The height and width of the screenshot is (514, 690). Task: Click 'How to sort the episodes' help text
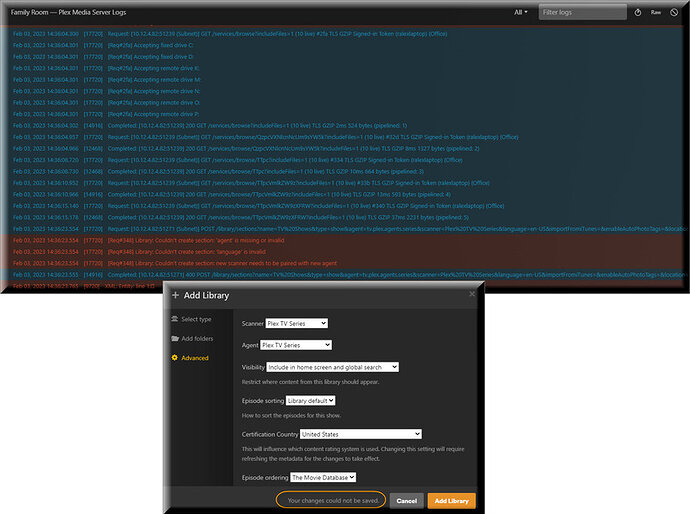291,415
